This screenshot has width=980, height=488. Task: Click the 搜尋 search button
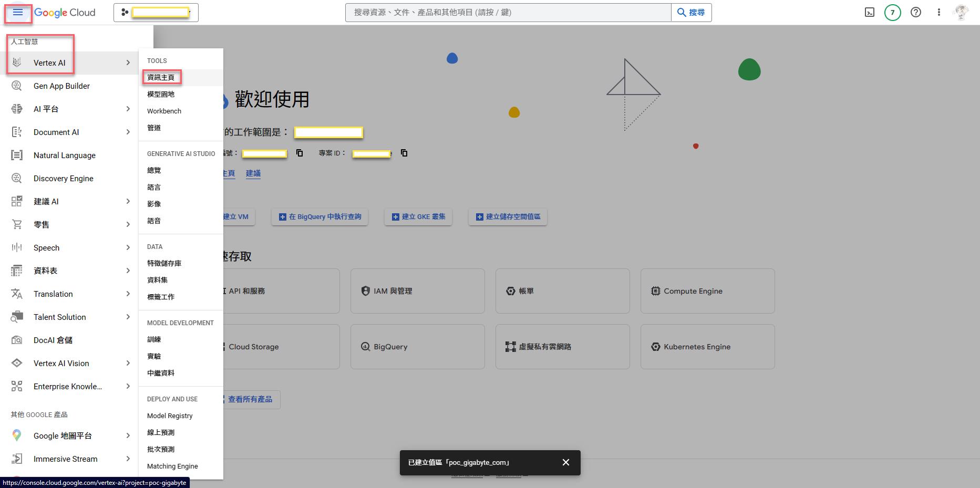(x=691, y=13)
